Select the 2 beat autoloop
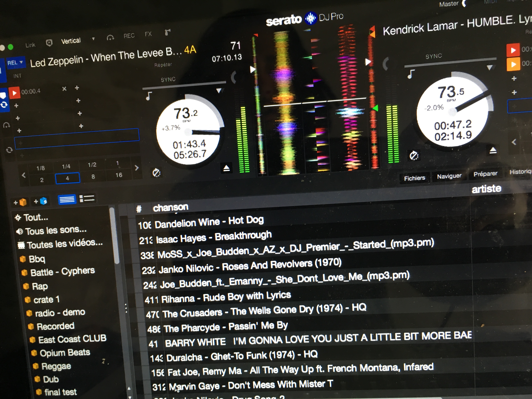Screen dimensions: 532x399 (42, 180)
